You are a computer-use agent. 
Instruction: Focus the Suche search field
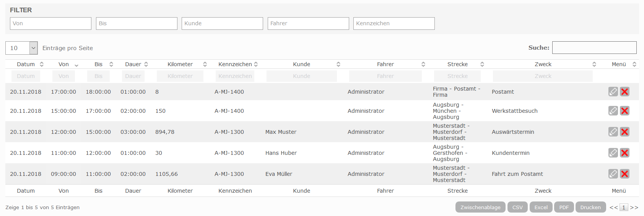(594, 48)
